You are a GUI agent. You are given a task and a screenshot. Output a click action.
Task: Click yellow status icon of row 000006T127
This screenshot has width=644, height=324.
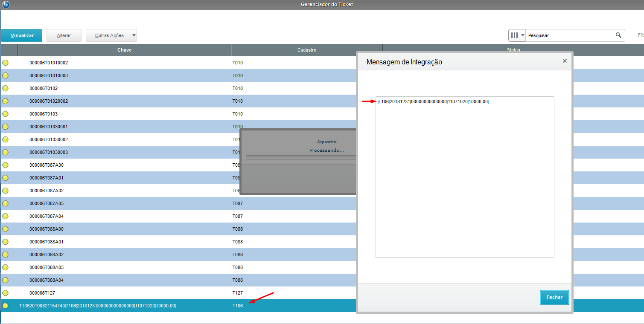coord(6,293)
